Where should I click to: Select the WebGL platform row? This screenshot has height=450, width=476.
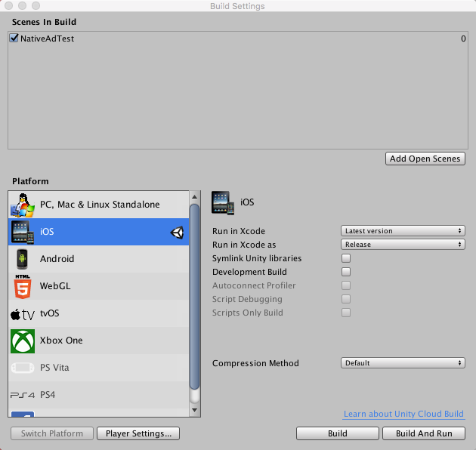coord(99,286)
